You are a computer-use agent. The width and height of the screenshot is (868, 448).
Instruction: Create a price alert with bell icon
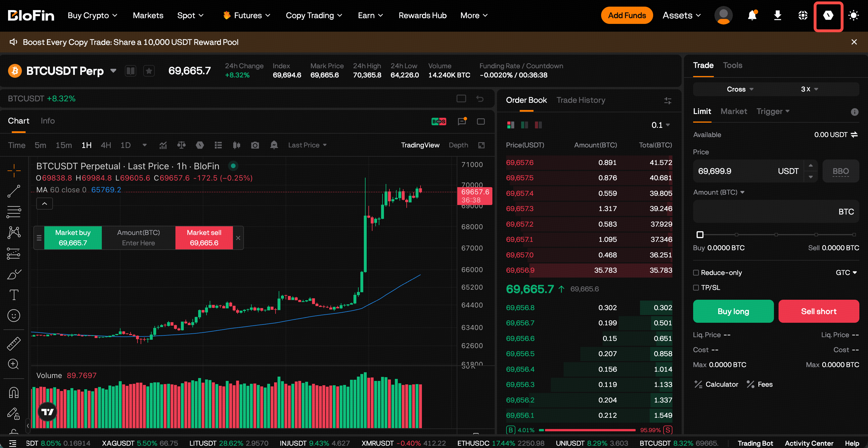274,145
